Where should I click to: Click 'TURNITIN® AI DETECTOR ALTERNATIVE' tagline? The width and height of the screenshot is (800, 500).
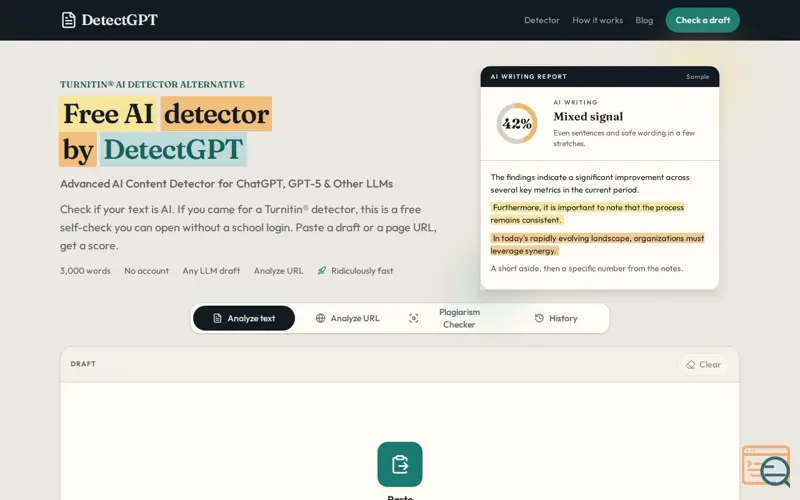[x=152, y=85]
